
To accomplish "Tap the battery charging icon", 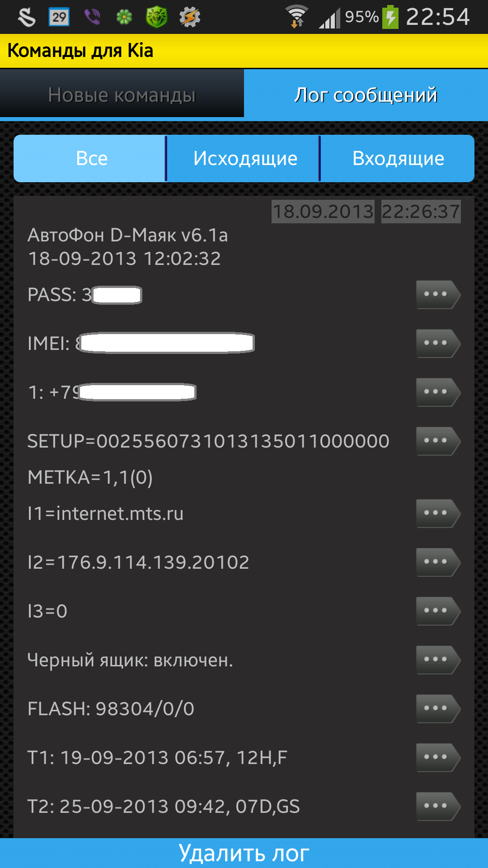I will [x=390, y=17].
